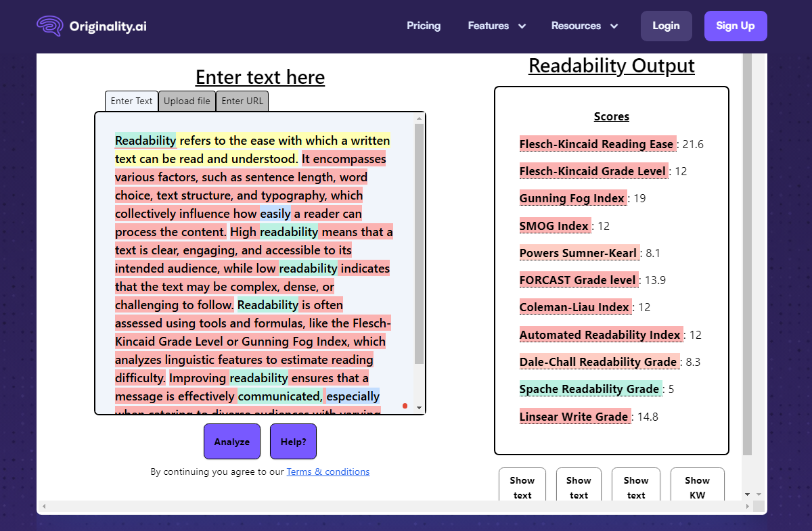Expand the Features chevron in navbar
The width and height of the screenshot is (812, 531).
click(522, 26)
